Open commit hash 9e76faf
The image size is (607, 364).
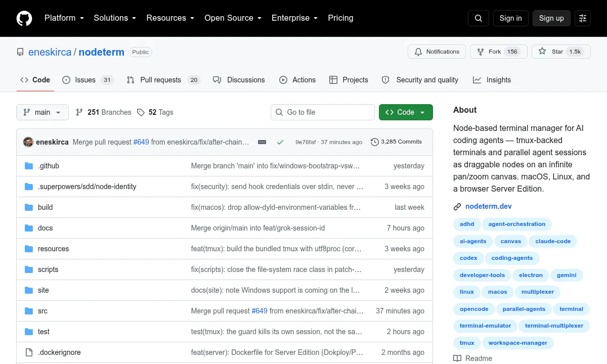[x=306, y=142]
